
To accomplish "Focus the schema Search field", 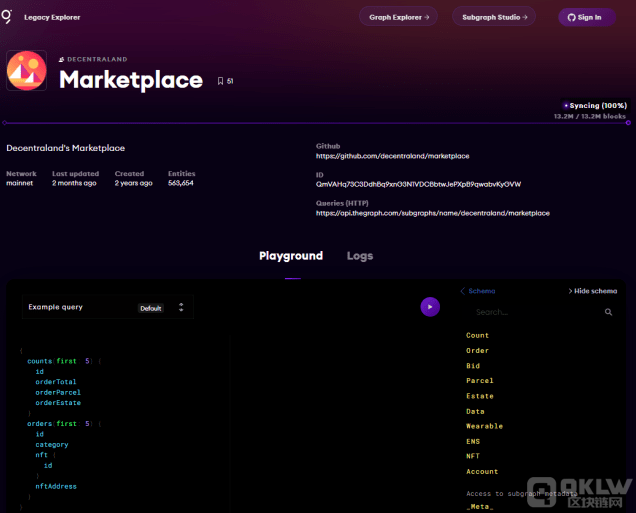I will 535,312.
